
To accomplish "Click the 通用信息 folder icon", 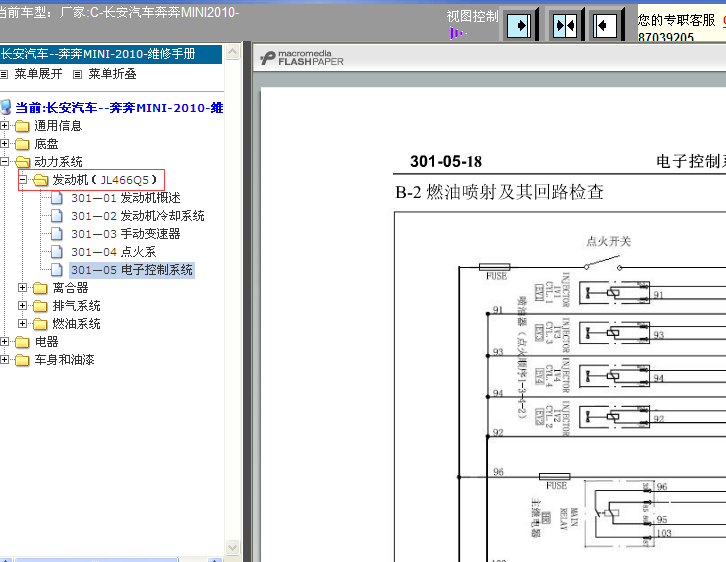I will click(22, 126).
